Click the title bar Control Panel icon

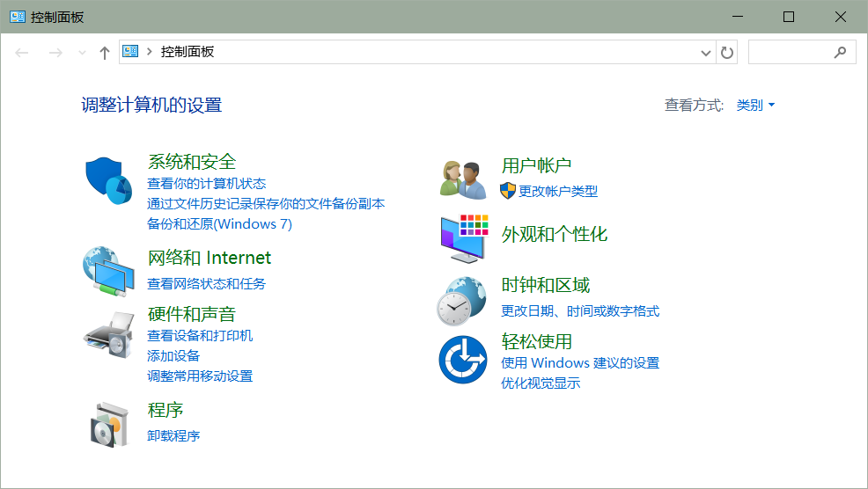pos(17,17)
